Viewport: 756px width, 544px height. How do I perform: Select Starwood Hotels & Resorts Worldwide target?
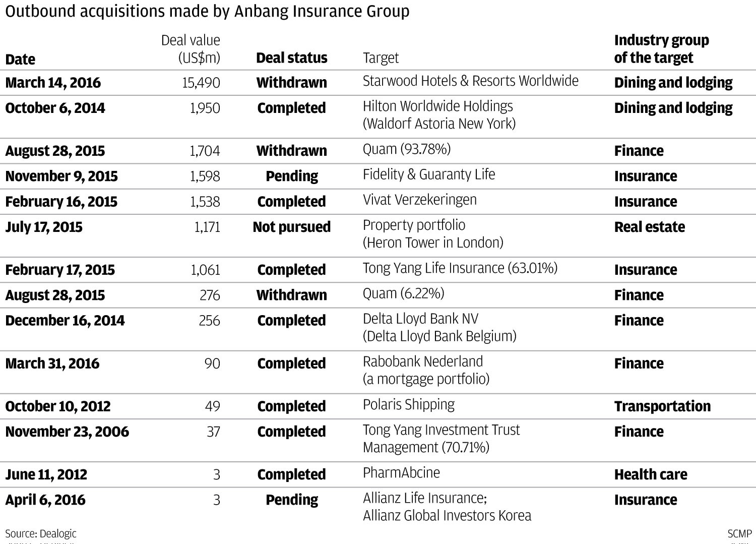click(x=470, y=81)
